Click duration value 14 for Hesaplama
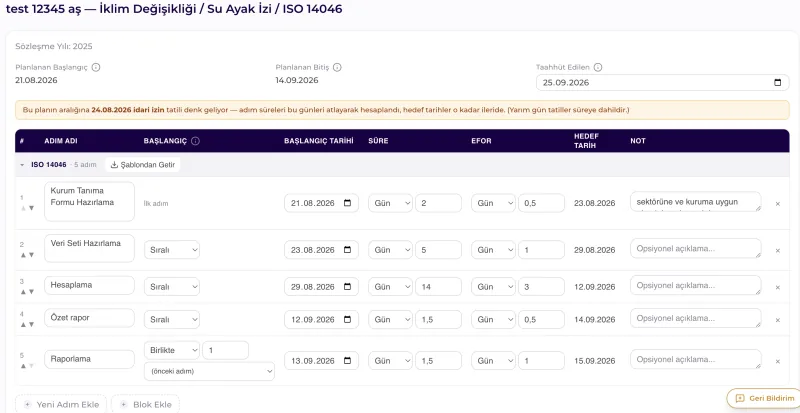 click(x=438, y=287)
